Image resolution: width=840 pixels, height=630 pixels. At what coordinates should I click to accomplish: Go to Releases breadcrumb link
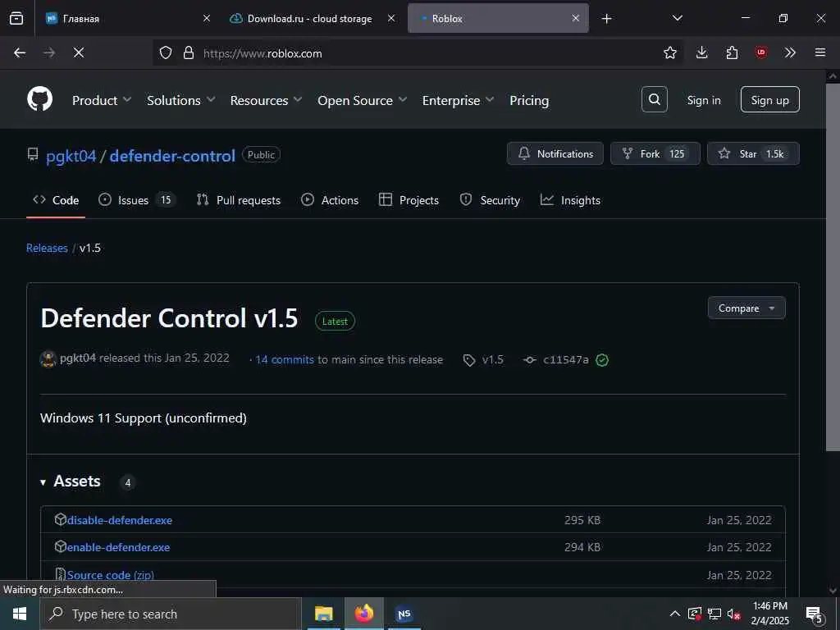click(47, 248)
